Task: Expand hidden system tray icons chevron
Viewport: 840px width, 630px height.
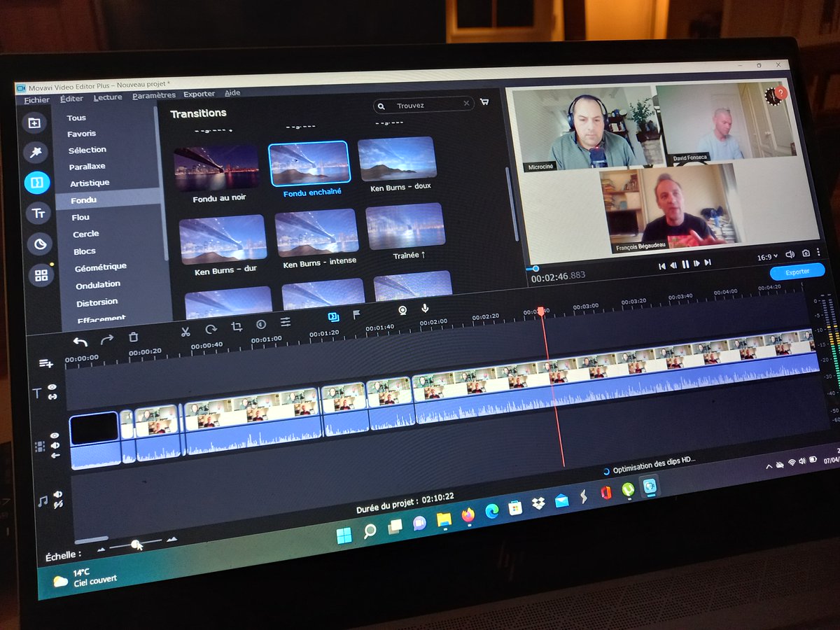Action: [x=770, y=465]
